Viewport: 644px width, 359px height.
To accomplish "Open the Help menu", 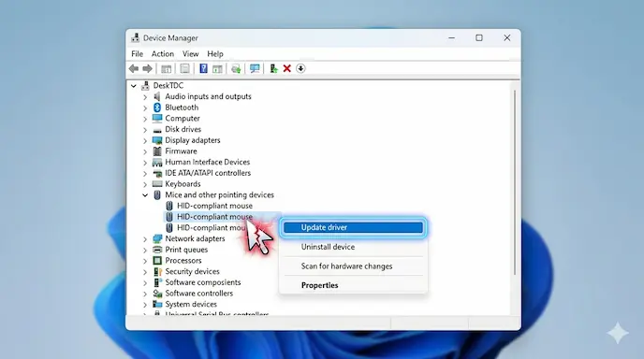I will tap(215, 53).
